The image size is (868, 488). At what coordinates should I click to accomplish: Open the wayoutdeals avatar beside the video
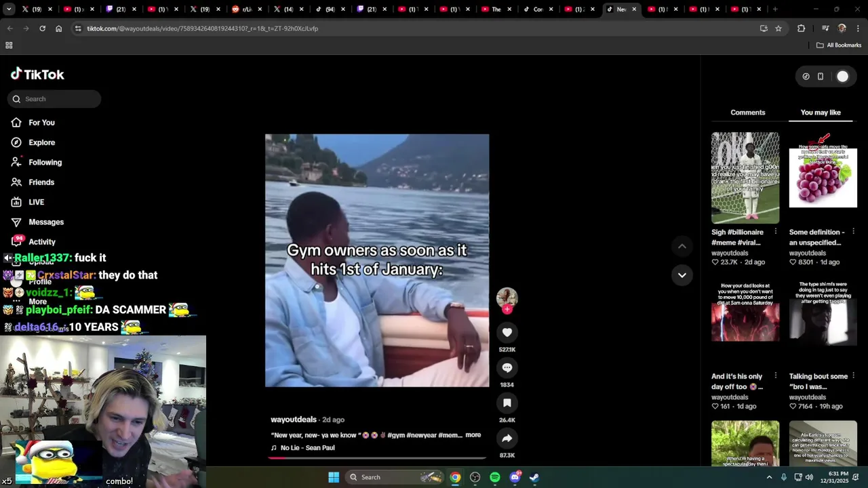507,297
